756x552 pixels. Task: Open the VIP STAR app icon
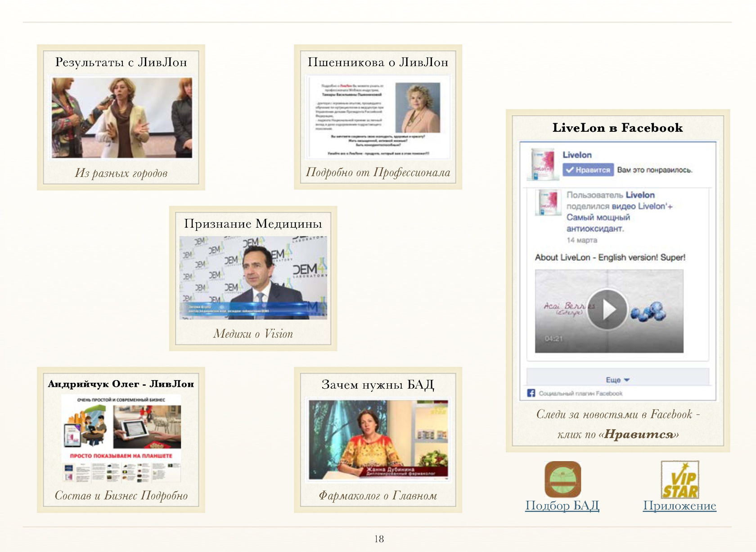pyautogui.click(x=679, y=480)
